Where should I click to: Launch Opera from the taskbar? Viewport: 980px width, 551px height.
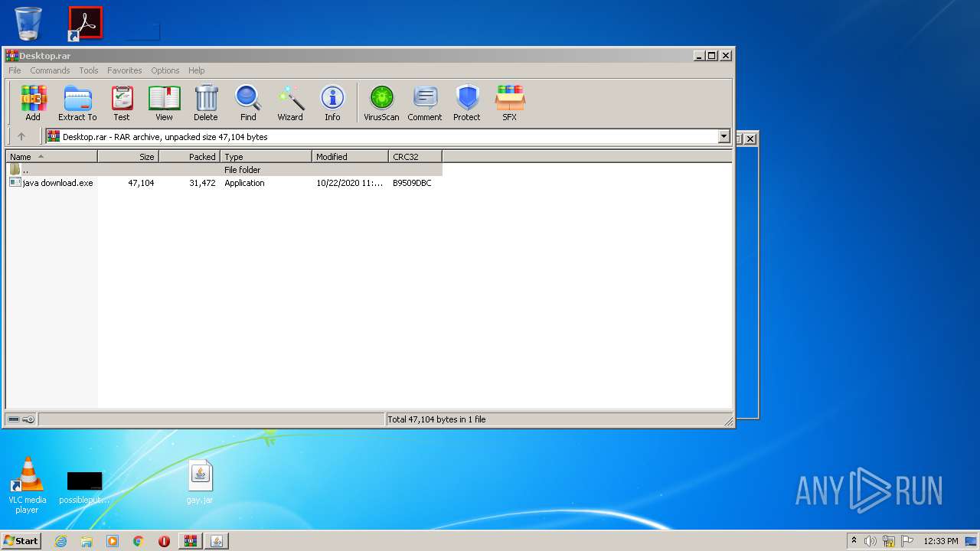pos(164,541)
